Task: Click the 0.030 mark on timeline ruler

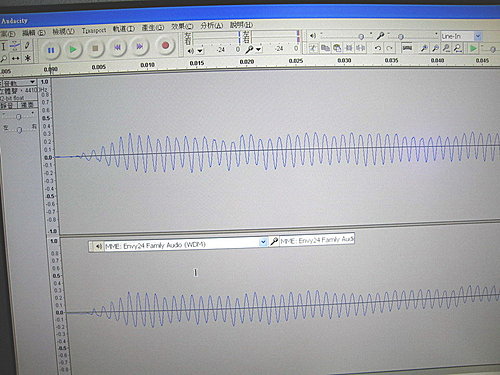Action: tap(344, 60)
